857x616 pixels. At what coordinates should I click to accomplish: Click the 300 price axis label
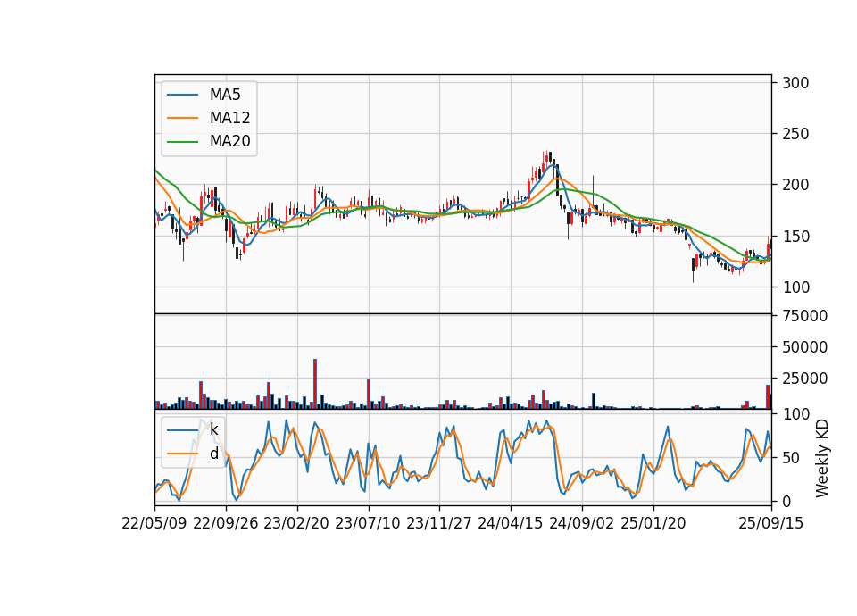(795, 83)
